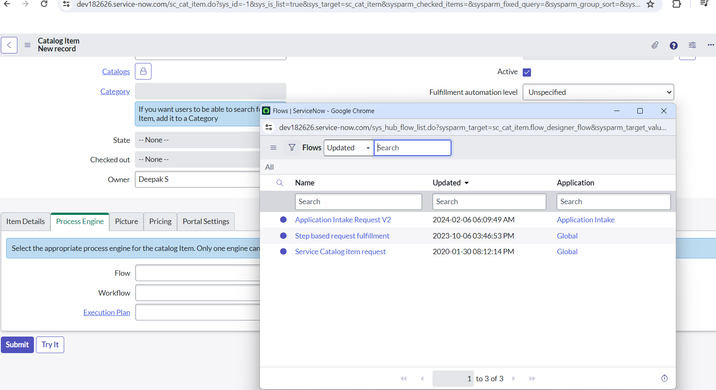Click the Flow input field

(197, 273)
